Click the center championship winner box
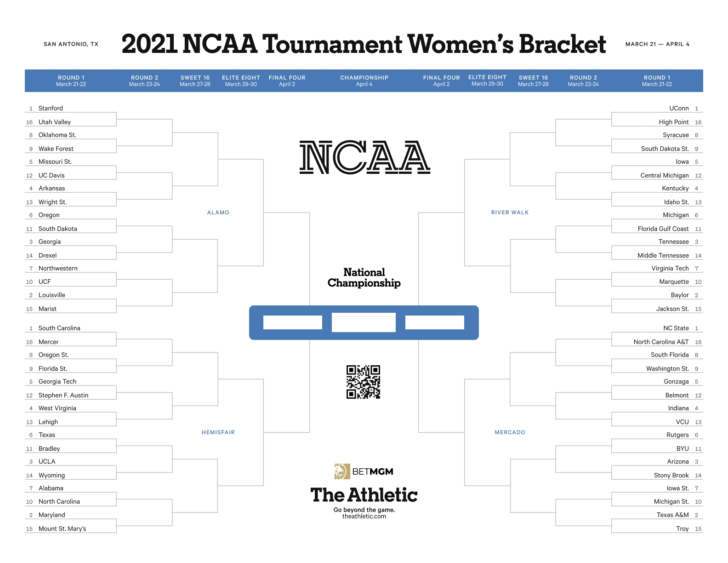This screenshot has width=728, height=563. (364, 322)
